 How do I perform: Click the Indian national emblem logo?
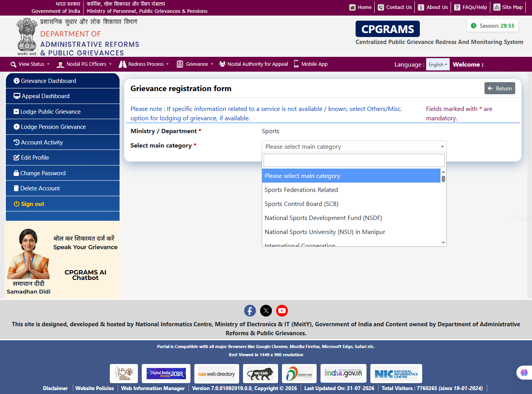coord(27,37)
